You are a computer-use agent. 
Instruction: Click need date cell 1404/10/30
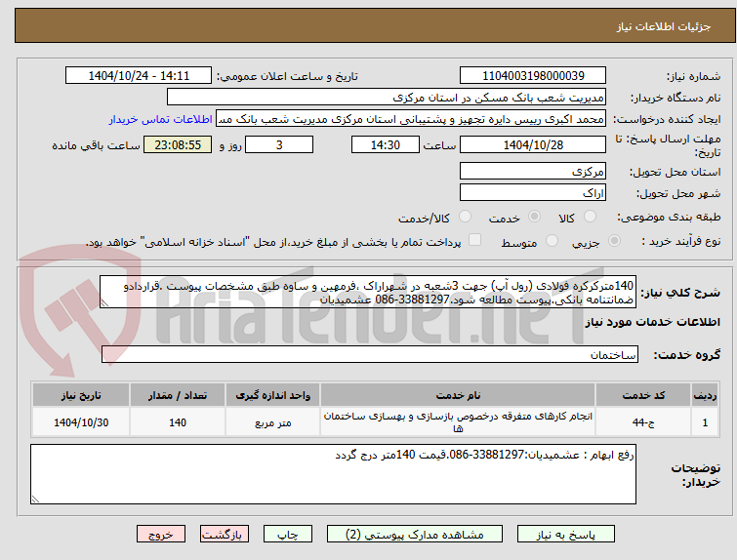tap(81, 422)
